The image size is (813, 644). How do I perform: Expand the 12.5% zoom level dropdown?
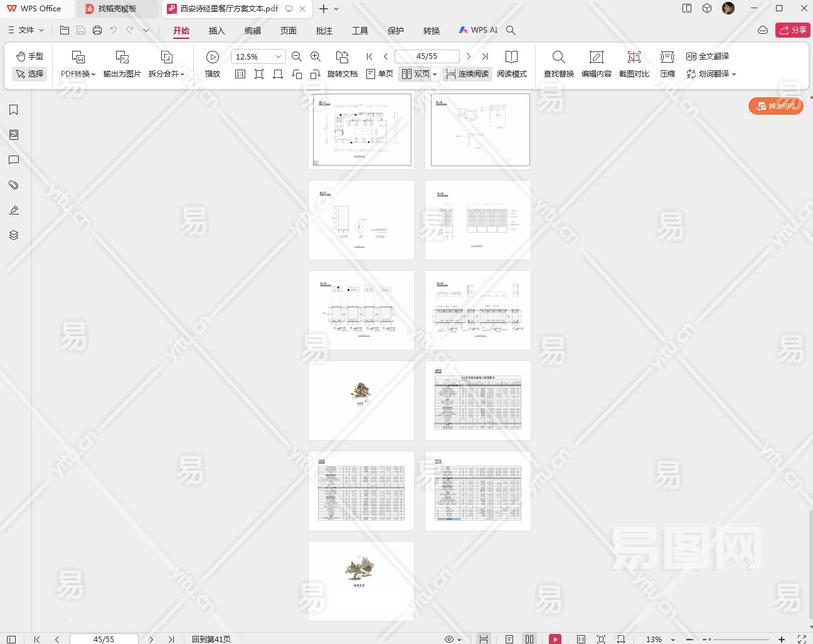click(x=278, y=56)
